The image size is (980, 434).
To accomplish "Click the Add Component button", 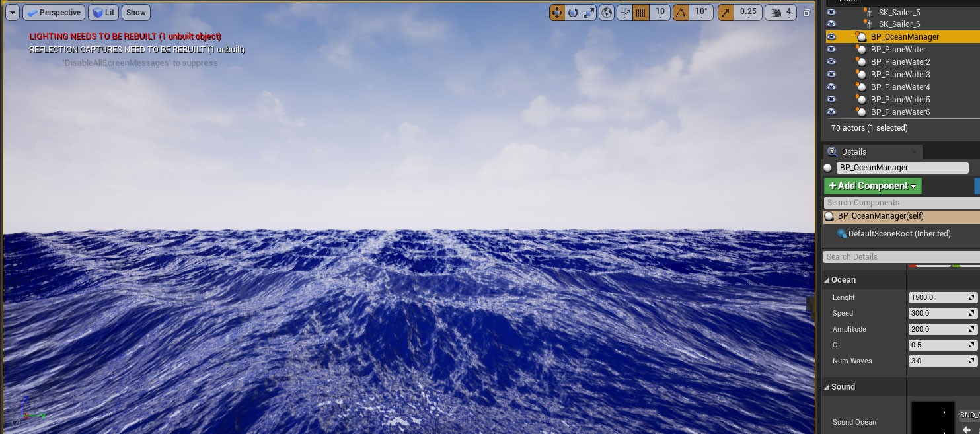I will (x=872, y=186).
